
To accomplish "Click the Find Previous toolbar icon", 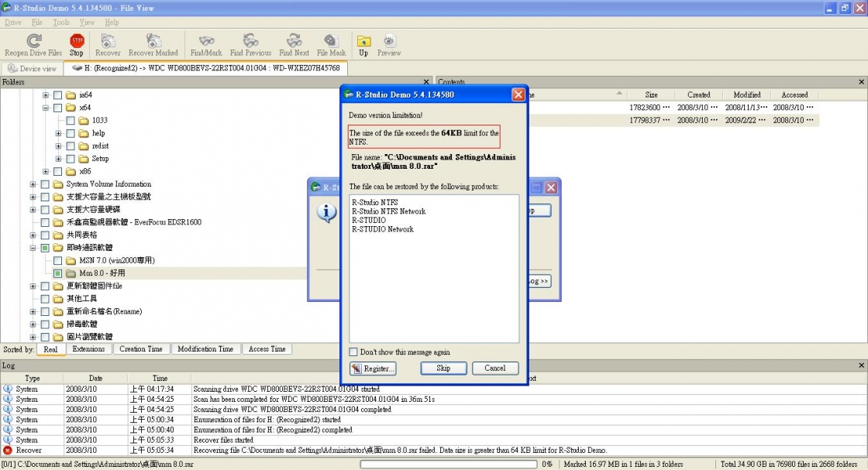I will click(251, 40).
